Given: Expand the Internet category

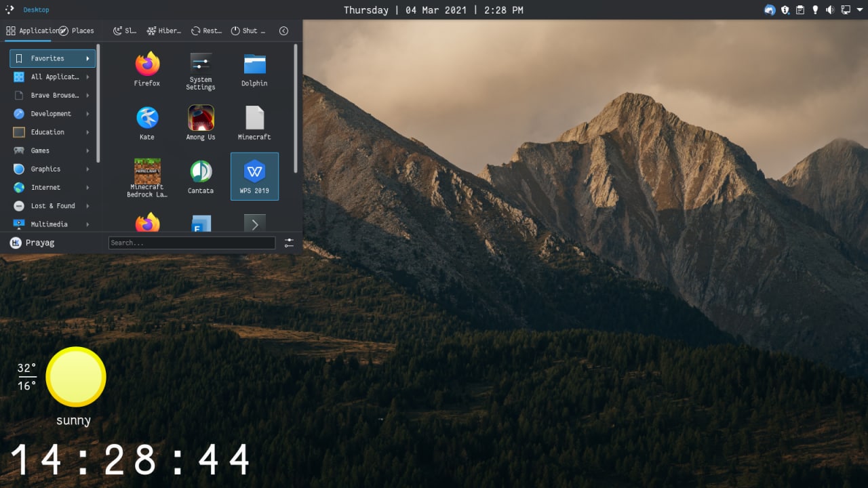Looking at the screenshot, I should tap(52, 187).
